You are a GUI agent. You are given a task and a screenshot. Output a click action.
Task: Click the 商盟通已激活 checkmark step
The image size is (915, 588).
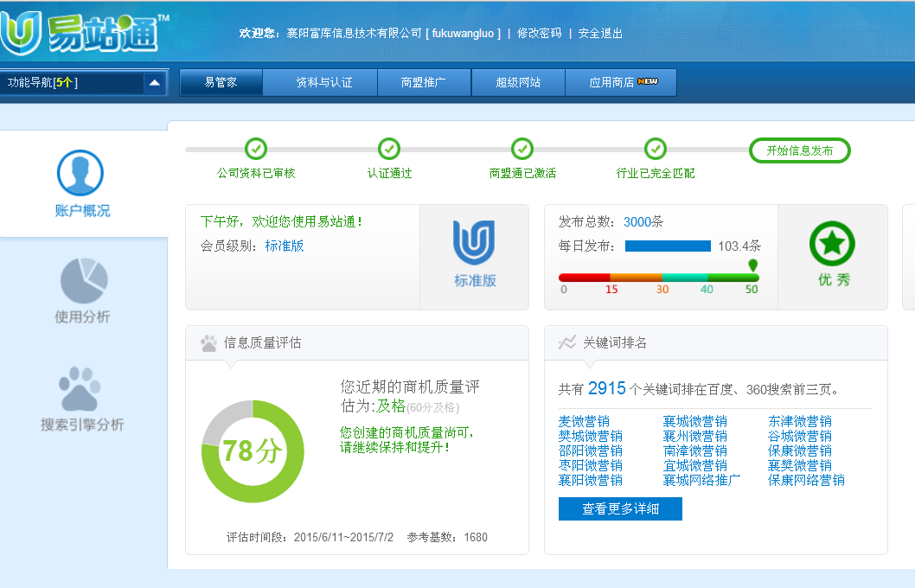pyautogui.click(x=522, y=149)
